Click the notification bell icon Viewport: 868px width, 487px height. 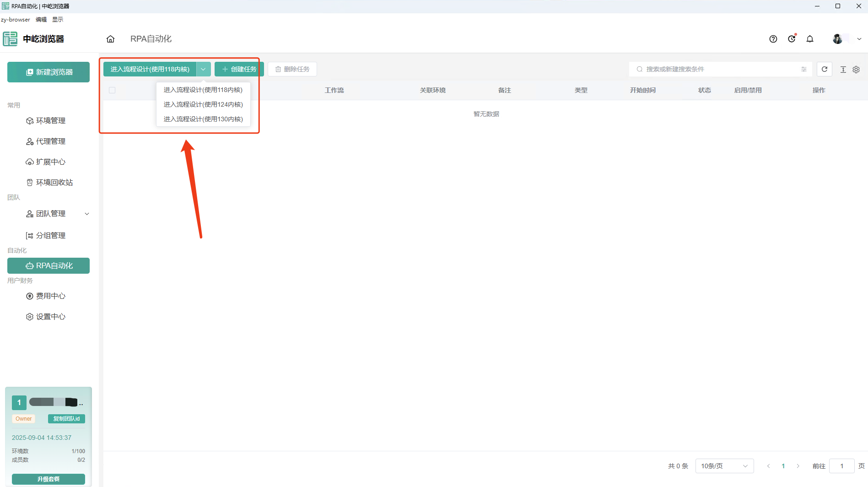(x=810, y=39)
